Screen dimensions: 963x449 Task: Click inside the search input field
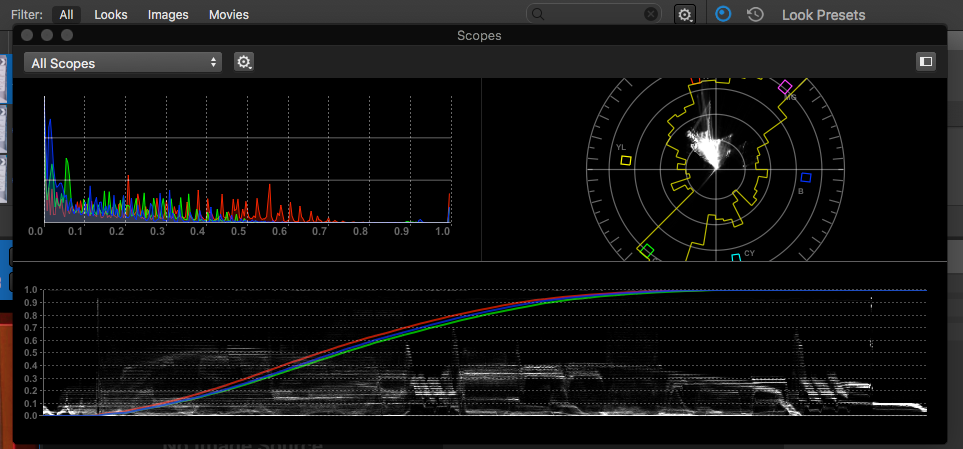tap(595, 14)
